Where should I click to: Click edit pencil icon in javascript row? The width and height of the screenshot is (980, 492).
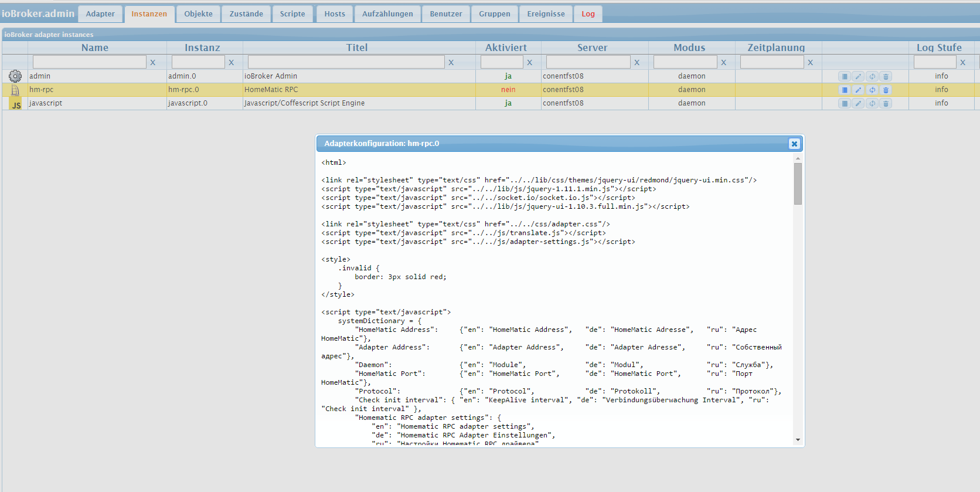click(858, 103)
